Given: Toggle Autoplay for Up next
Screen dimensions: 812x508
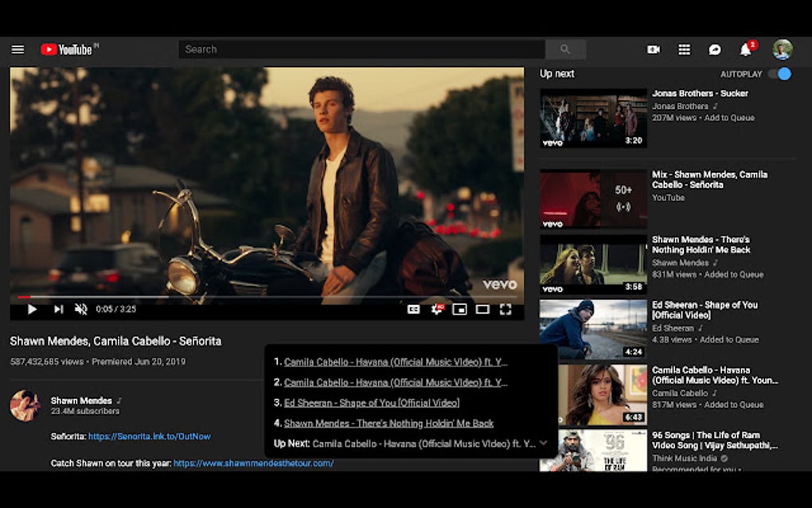Looking at the screenshot, I should pos(779,72).
